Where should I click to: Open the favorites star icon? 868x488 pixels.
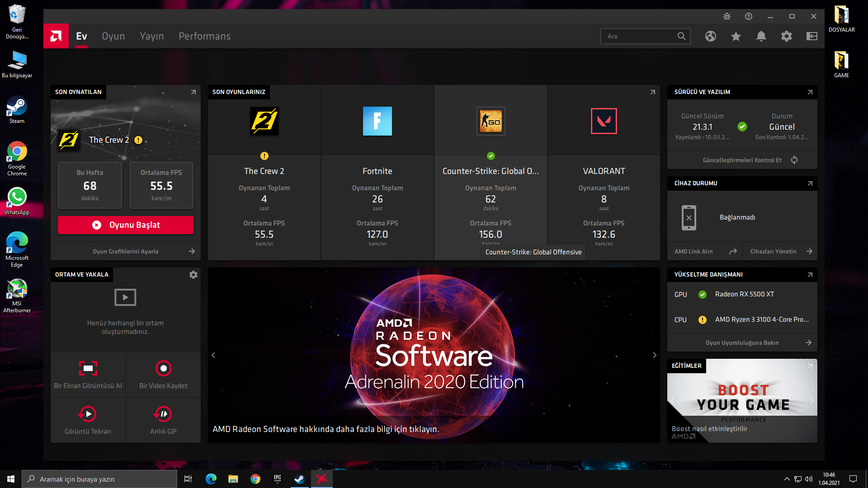[736, 36]
